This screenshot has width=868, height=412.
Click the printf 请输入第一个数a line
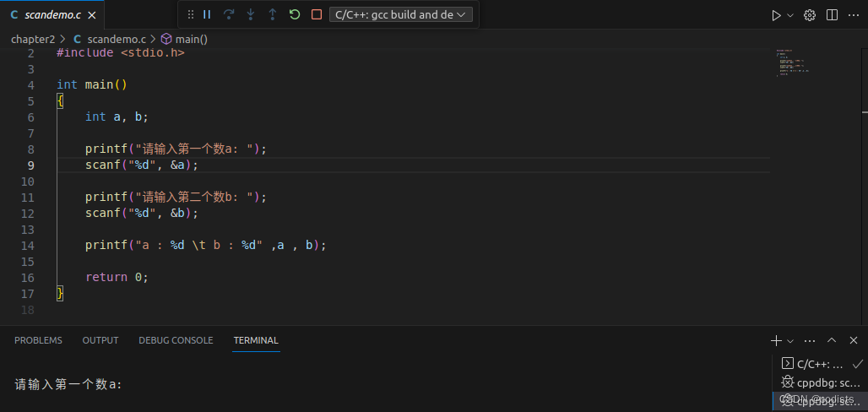click(x=176, y=149)
